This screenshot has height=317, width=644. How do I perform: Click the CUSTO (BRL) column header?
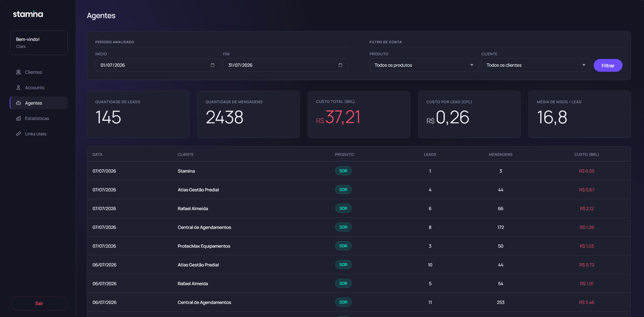586,154
